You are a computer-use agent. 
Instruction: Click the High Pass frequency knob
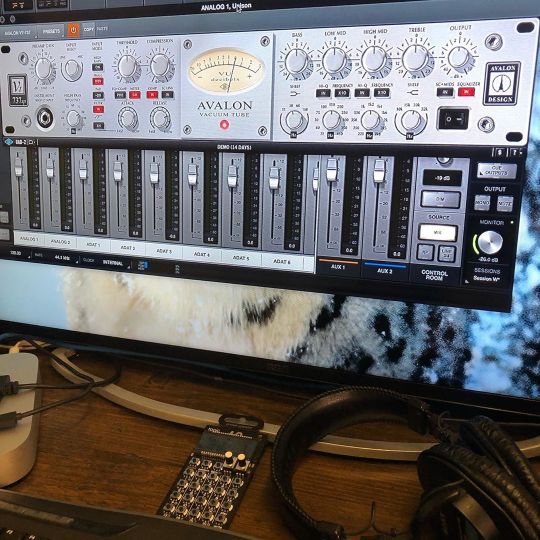click(74, 118)
